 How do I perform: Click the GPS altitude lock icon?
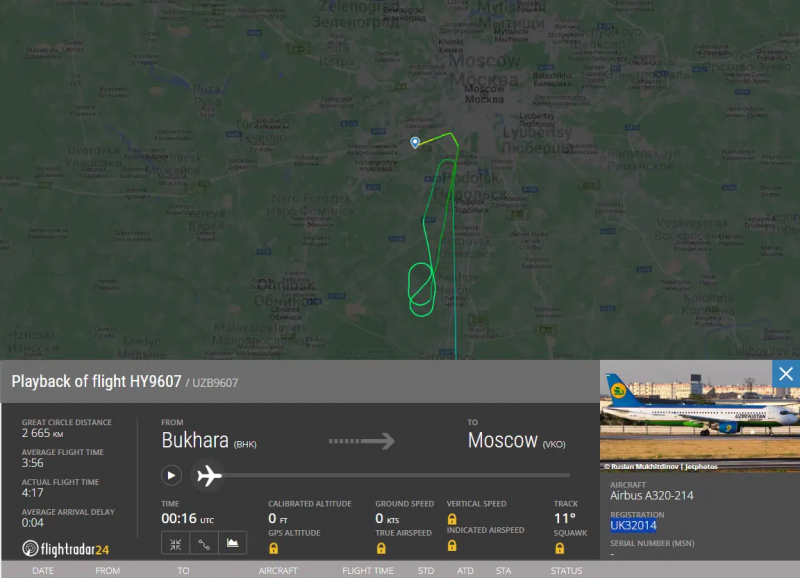pos(273,548)
